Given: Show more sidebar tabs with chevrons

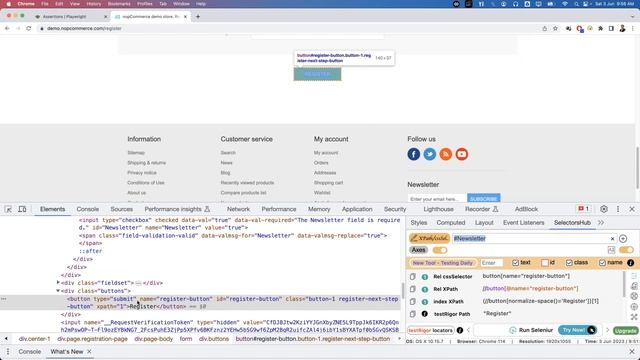Looking at the screenshot, I should 601,223.
